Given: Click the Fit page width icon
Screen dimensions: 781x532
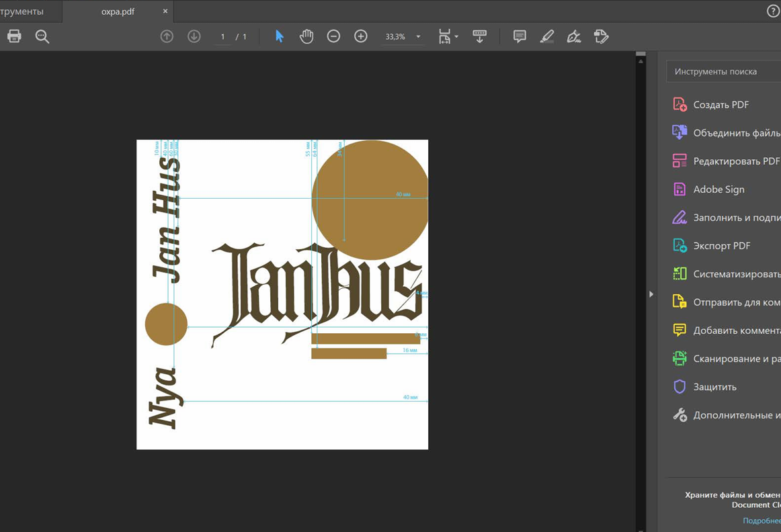Looking at the screenshot, I should (444, 36).
